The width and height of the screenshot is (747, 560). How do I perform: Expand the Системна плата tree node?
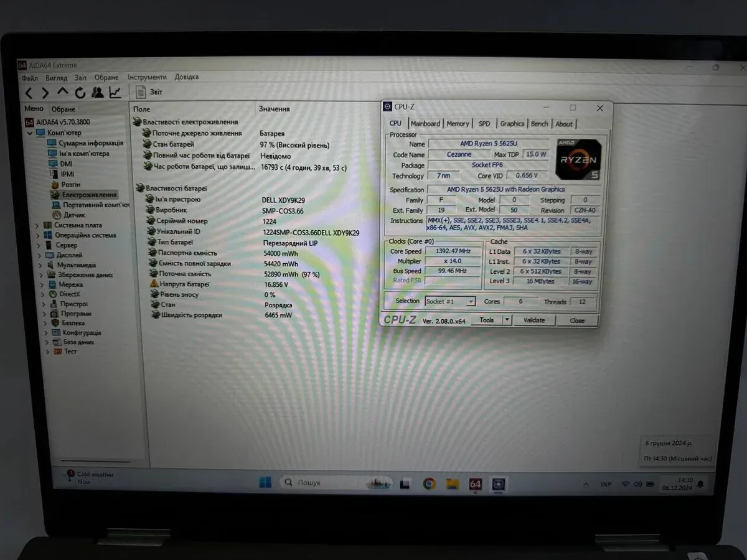37,225
